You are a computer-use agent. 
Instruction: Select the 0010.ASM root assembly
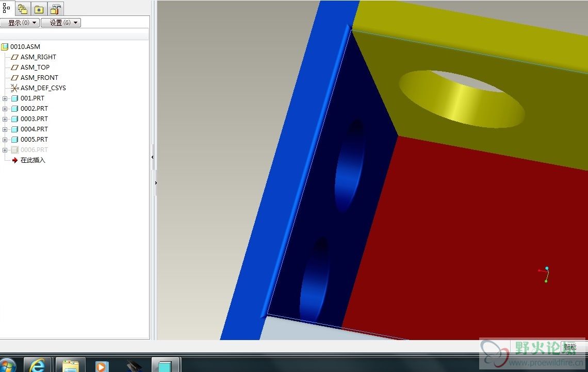25,47
